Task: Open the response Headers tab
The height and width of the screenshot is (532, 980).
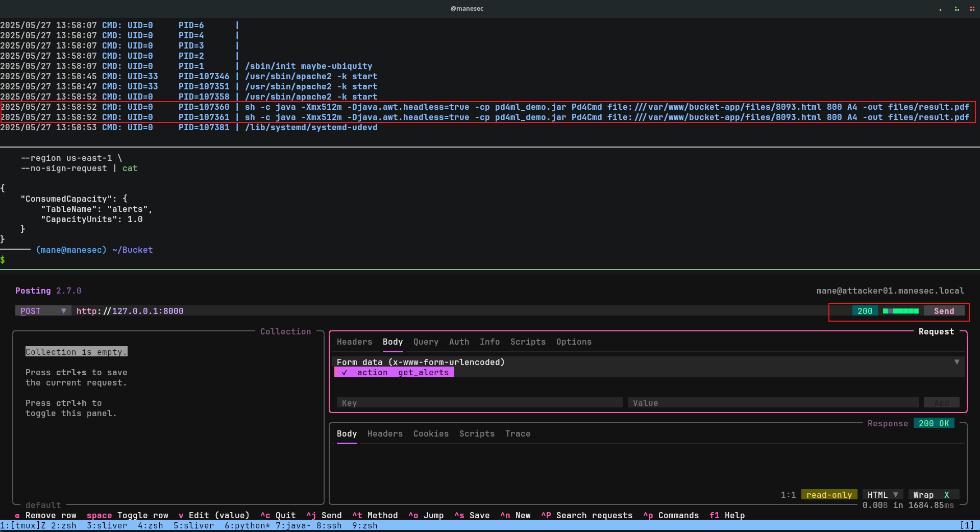Action: point(385,434)
